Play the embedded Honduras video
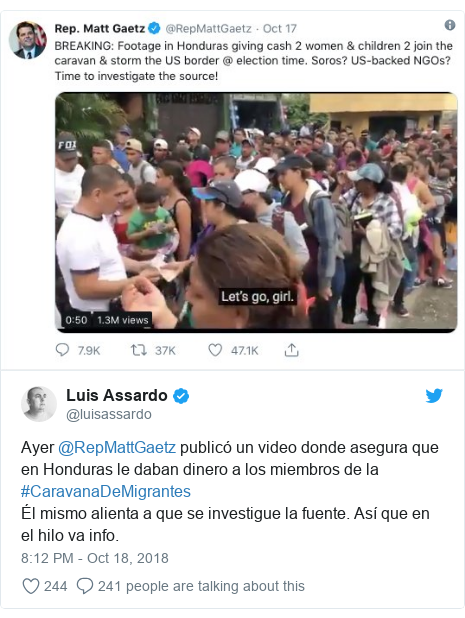This screenshot has width=465, height=618. pos(256,212)
